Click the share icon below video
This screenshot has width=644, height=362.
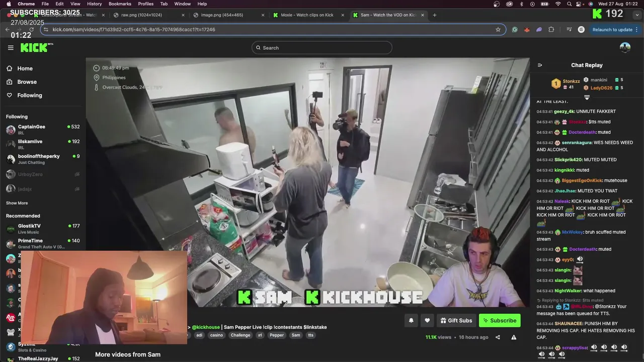(x=498, y=337)
